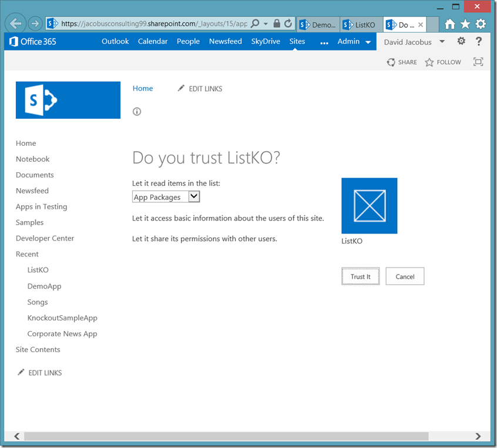Switch to the ListKO browser tab

click(x=361, y=25)
